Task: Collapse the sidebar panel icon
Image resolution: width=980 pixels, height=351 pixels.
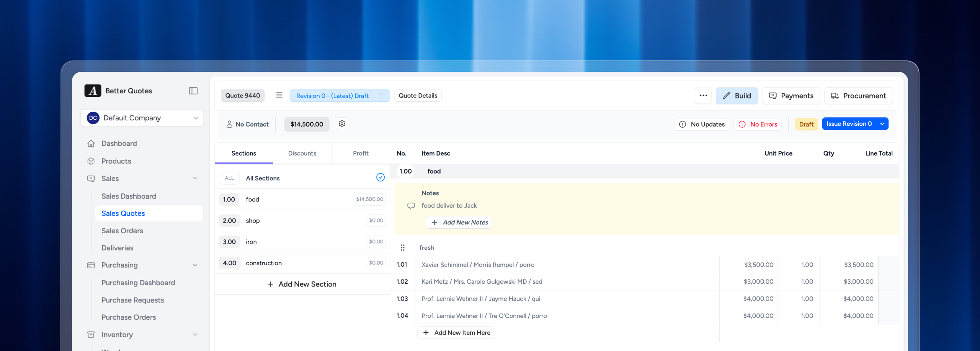Action: [193, 91]
